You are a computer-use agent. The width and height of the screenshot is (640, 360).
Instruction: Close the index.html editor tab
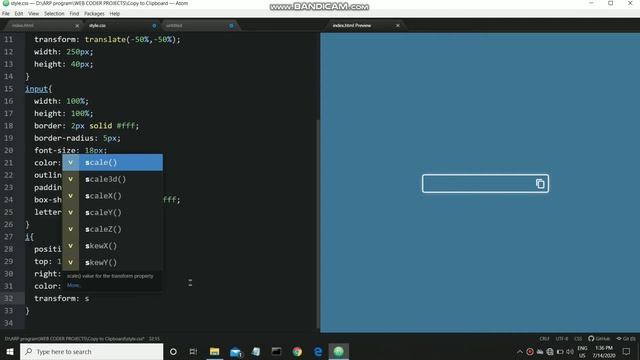(77, 26)
